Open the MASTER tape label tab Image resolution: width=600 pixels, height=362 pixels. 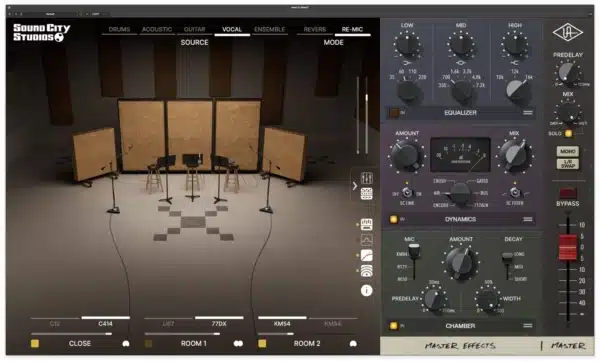point(568,346)
